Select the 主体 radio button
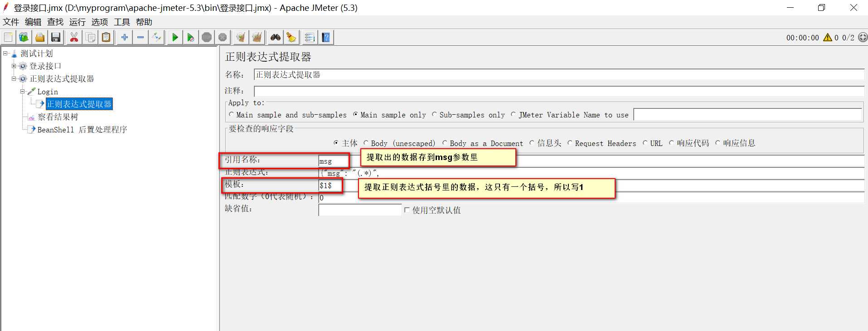 click(336, 143)
